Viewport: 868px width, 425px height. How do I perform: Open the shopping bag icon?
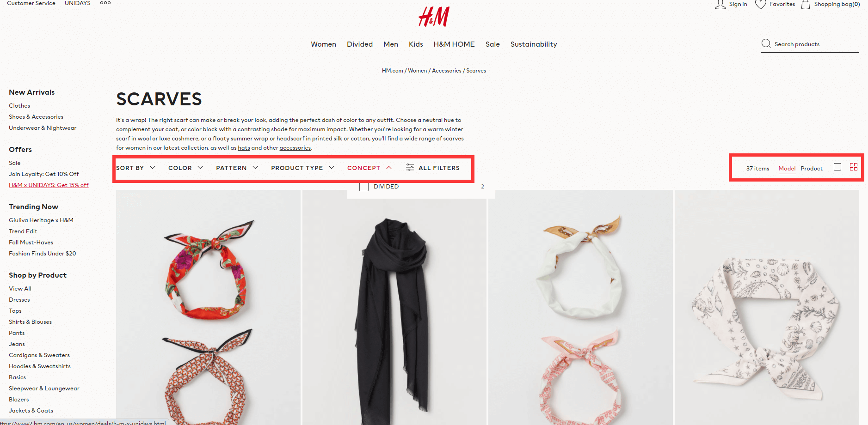click(x=806, y=5)
